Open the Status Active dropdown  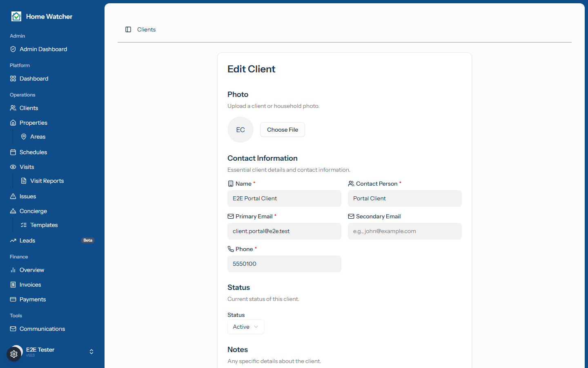246,327
